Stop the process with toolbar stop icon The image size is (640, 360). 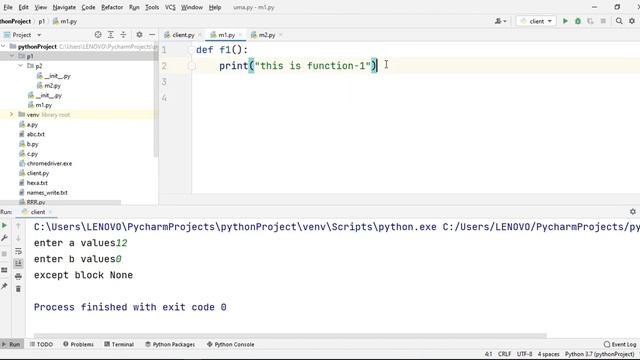(603, 21)
